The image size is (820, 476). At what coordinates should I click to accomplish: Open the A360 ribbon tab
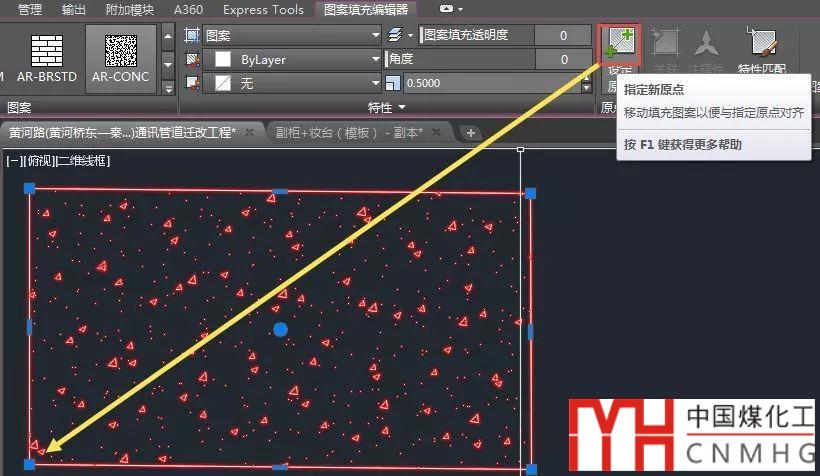click(x=188, y=9)
